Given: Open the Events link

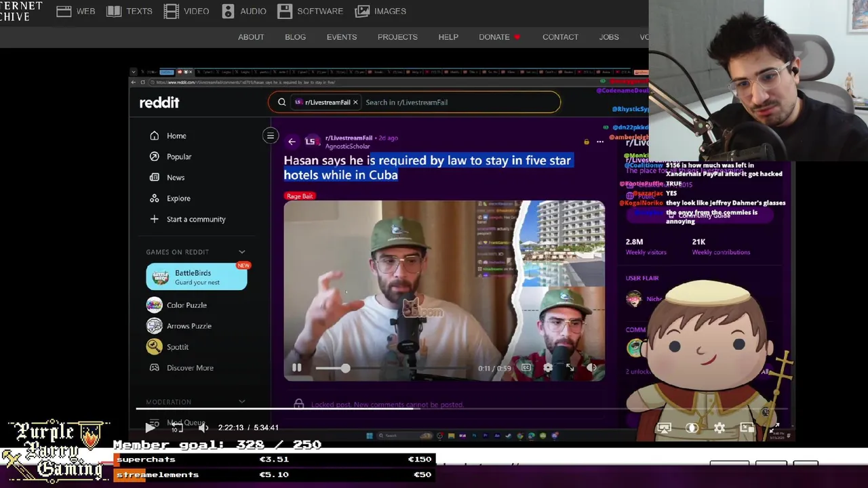Looking at the screenshot, I should coord(341,37).
